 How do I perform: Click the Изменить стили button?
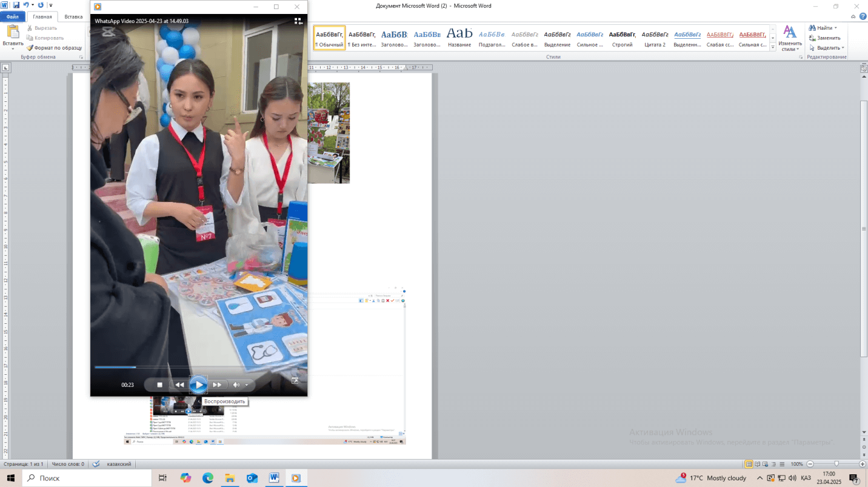[x=790, y=38]
